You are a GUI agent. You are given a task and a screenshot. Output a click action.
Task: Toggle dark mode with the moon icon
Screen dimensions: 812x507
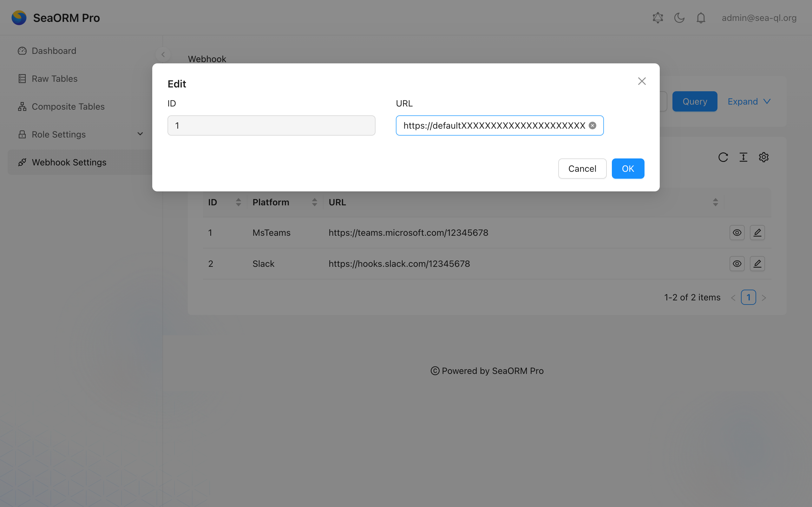click(x=679, y=18)
